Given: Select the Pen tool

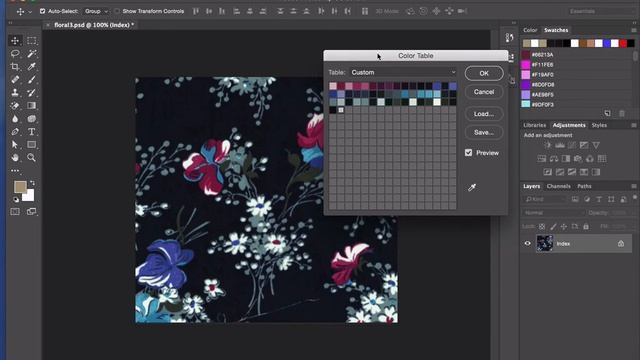Looking at the screenshot, I should coord(15,132).
